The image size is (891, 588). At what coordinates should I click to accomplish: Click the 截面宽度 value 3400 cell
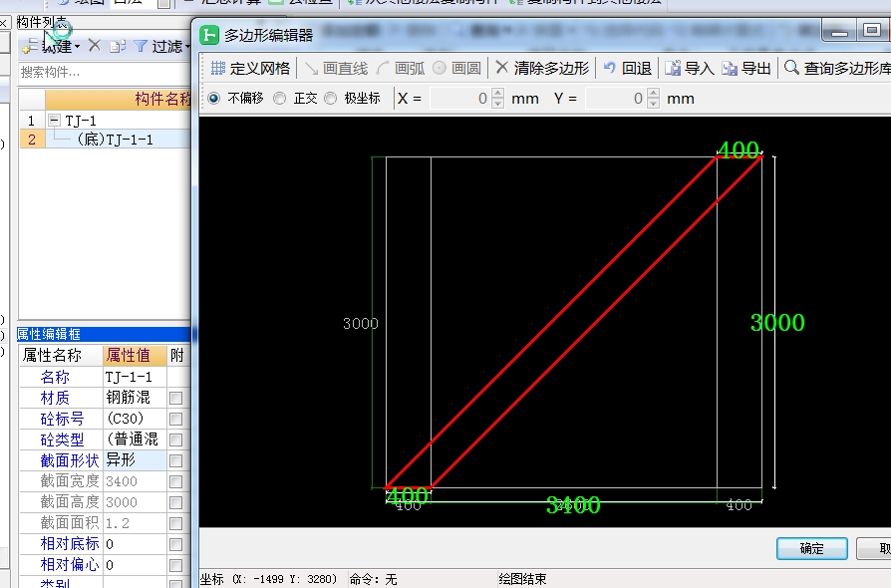135,481
